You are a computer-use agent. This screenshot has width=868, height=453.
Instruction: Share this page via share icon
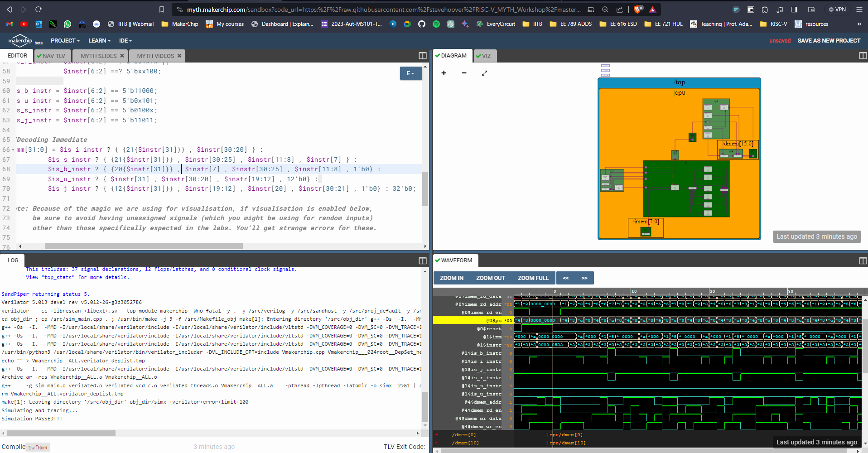(x=619, y=9)
